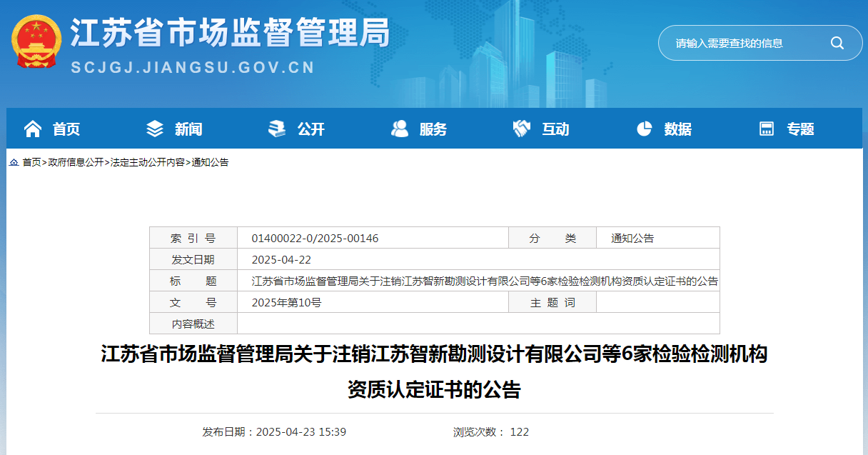Screen dimensions: 868x455
Task: Open the 互动 navigation menu item
Action: 555,129
